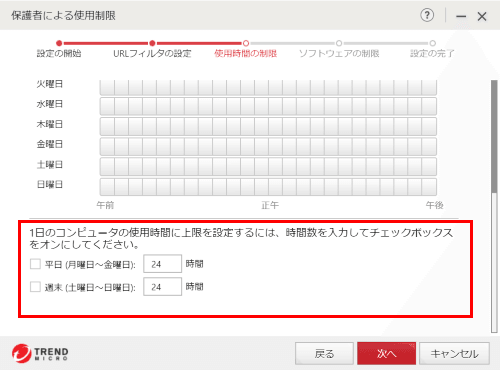500x370 pixels.
Task: Click the 火曜日 row label
Action: pos(50,84)
